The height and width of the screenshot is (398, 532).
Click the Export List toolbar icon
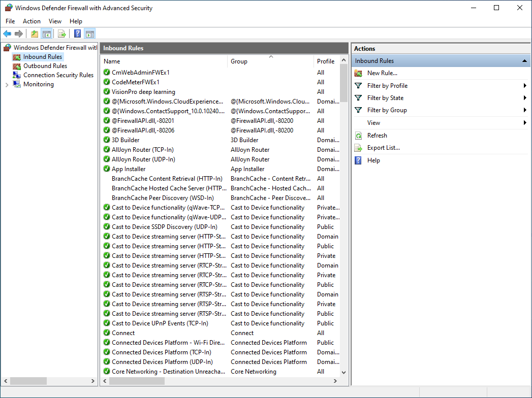61,34
